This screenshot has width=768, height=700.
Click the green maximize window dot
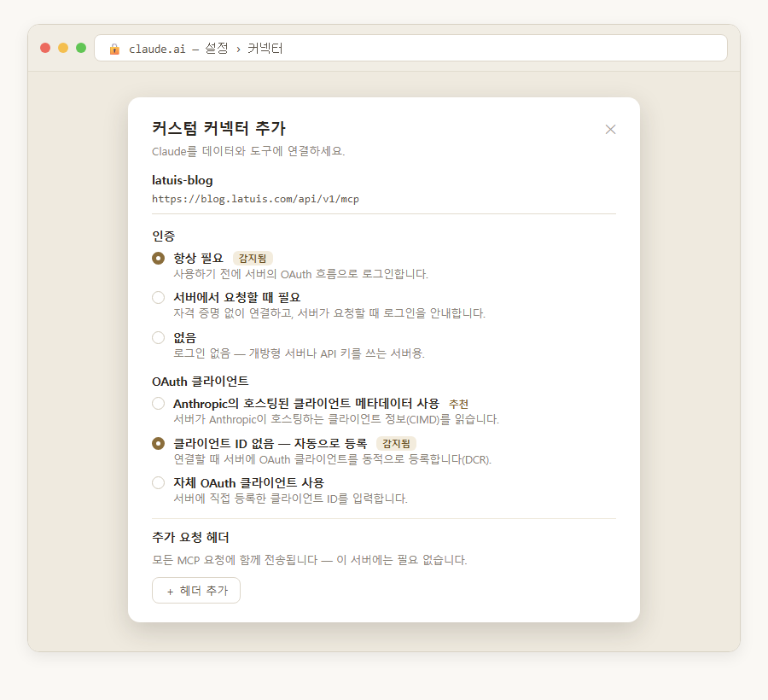81,48
